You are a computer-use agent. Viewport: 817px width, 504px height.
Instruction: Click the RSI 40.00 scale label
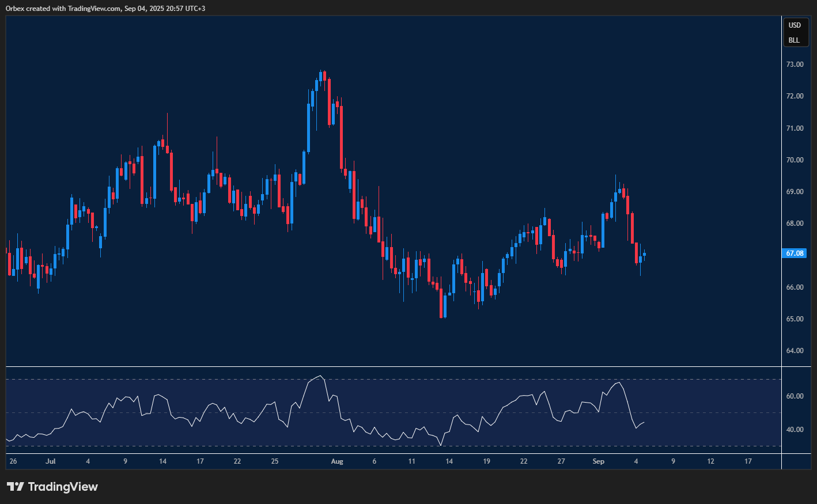point(795,430)
